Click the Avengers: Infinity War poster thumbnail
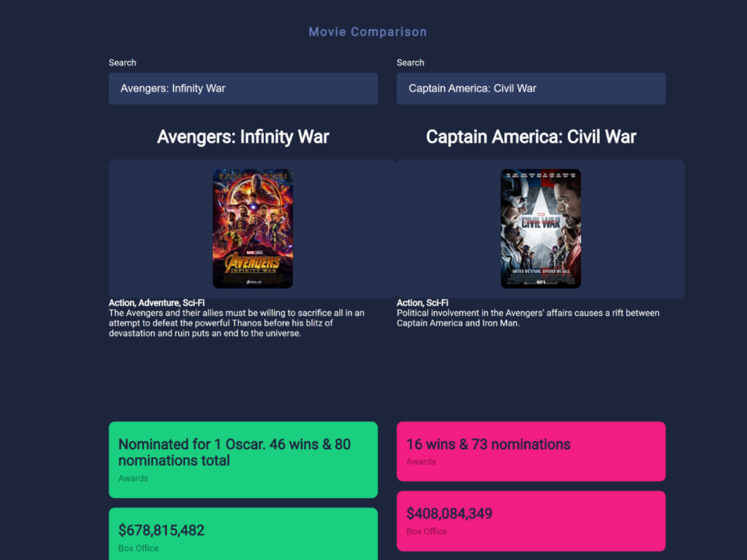This screenshot has height=560, width=747. pos(253,229)
